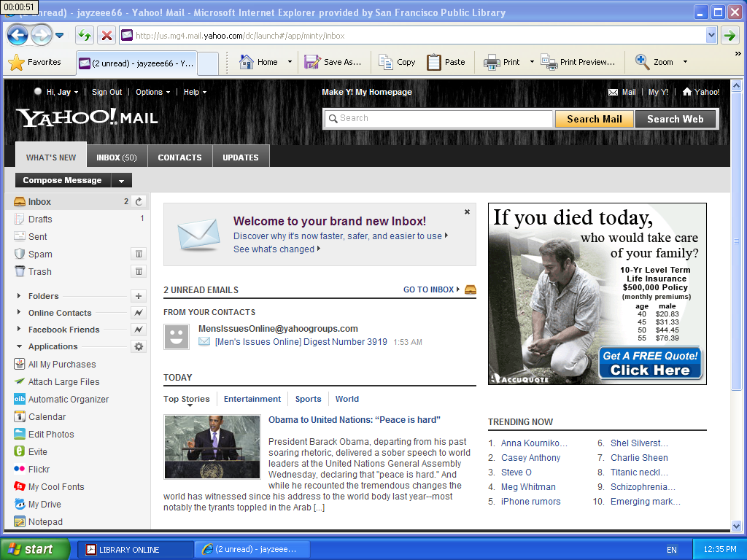
Task: Open the address bar history dropdown
Action: (x=711, y=35)
